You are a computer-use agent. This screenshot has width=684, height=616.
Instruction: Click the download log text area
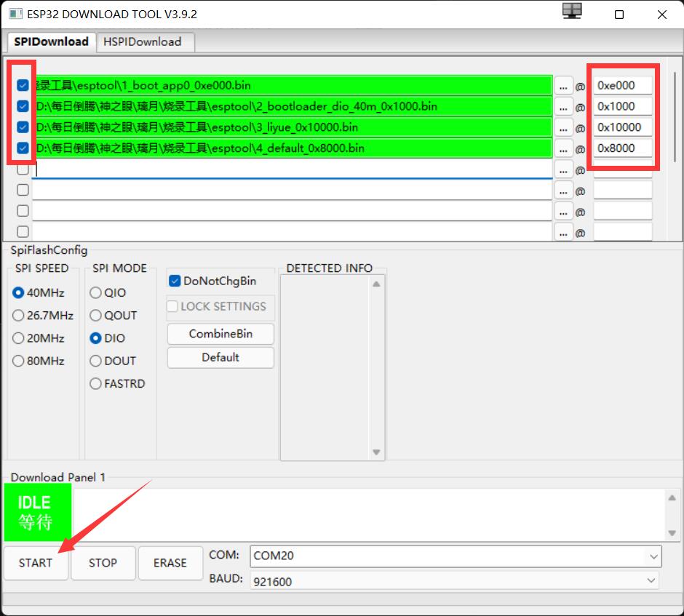tap(369, 514)
